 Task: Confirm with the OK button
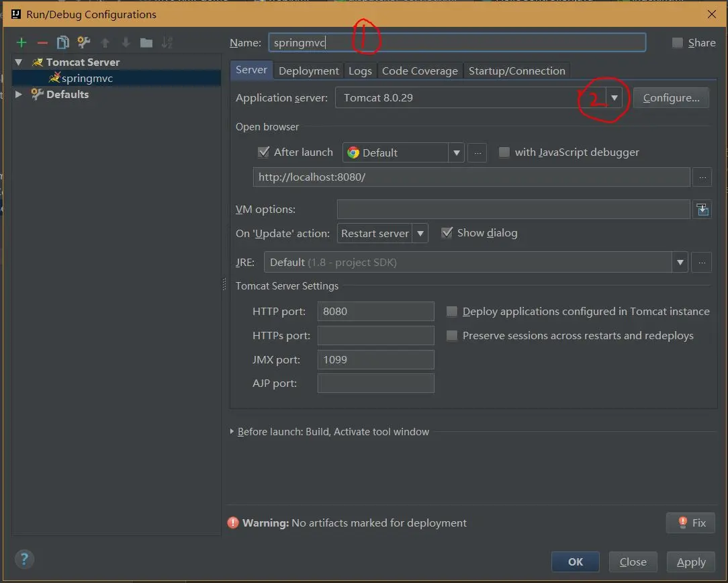(576, 562)
